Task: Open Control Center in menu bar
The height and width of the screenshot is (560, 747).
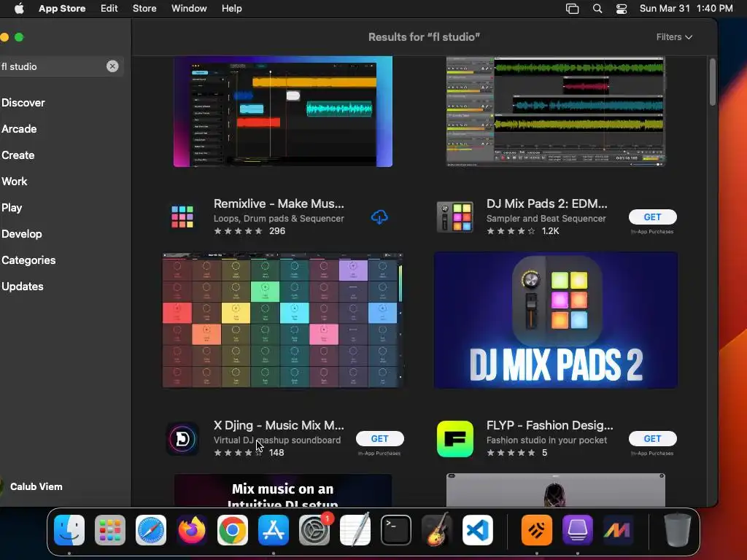Action: [x=622, y=9]
